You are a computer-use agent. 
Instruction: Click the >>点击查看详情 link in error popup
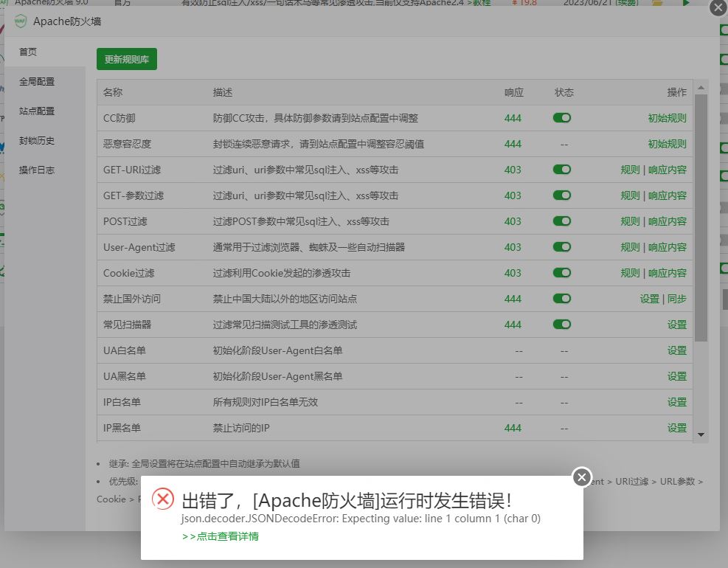click(x=221, y=536)
